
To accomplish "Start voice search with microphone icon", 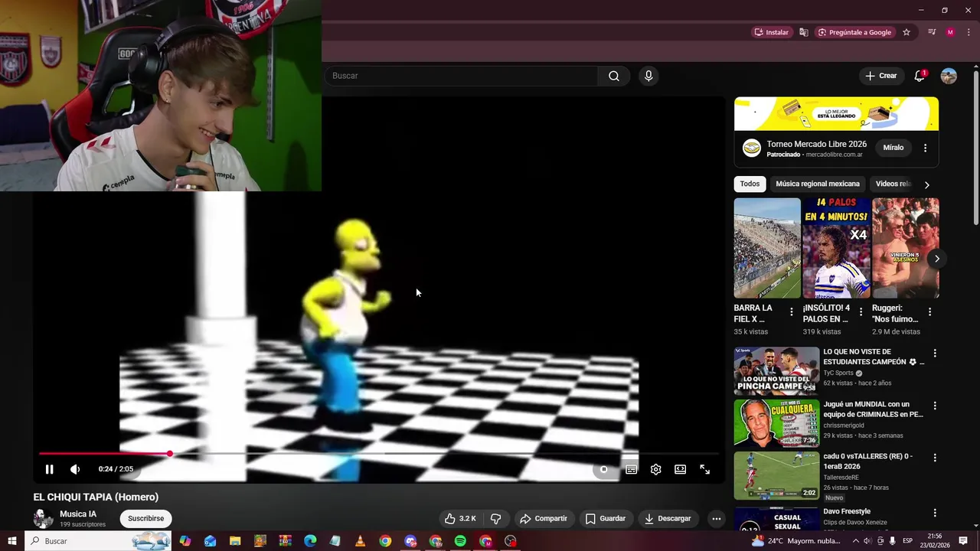I will point(648,76).
